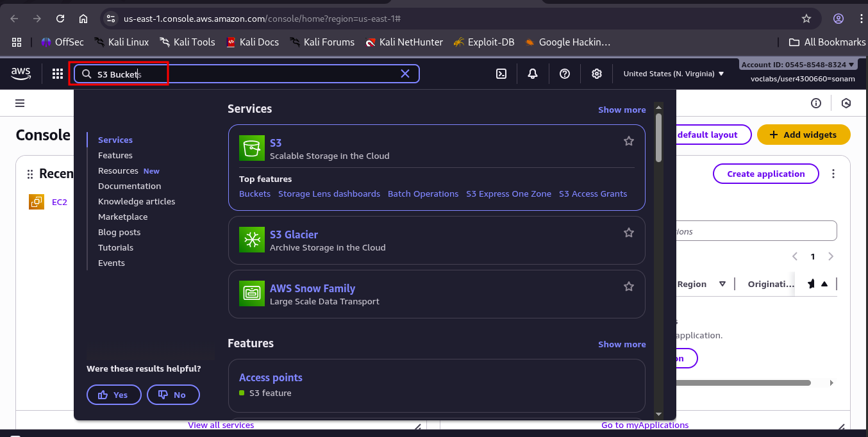Open the help question mark icon
868x437 pixels.
click(565, 74)
